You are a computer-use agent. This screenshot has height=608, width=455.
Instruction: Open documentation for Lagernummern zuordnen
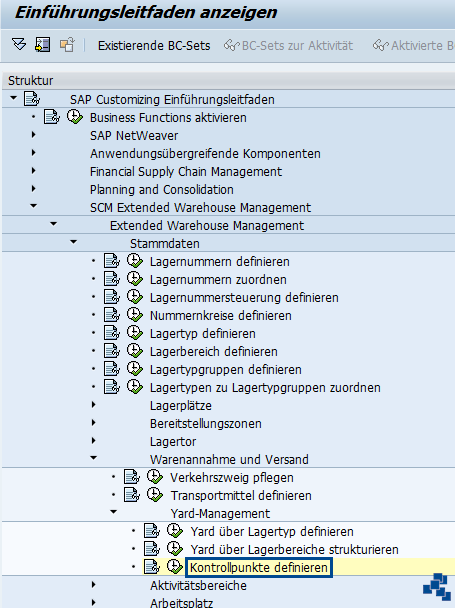(x=112, y=279)
